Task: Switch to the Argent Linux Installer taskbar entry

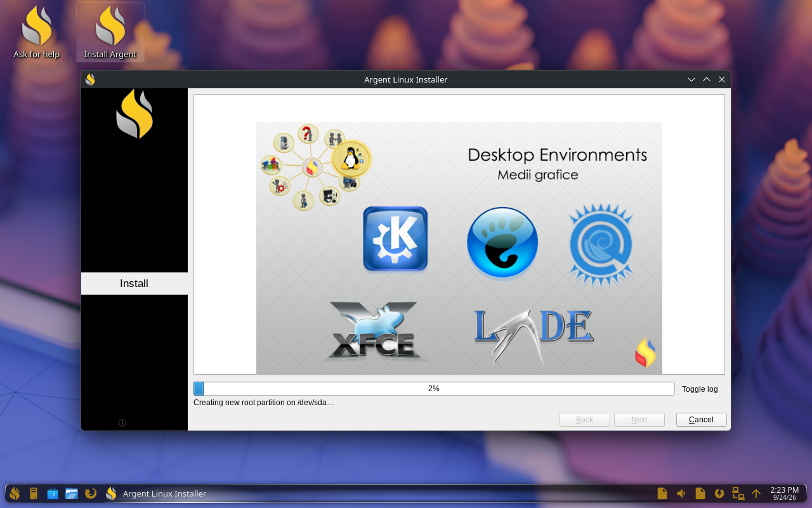Action: click(156, 493)
